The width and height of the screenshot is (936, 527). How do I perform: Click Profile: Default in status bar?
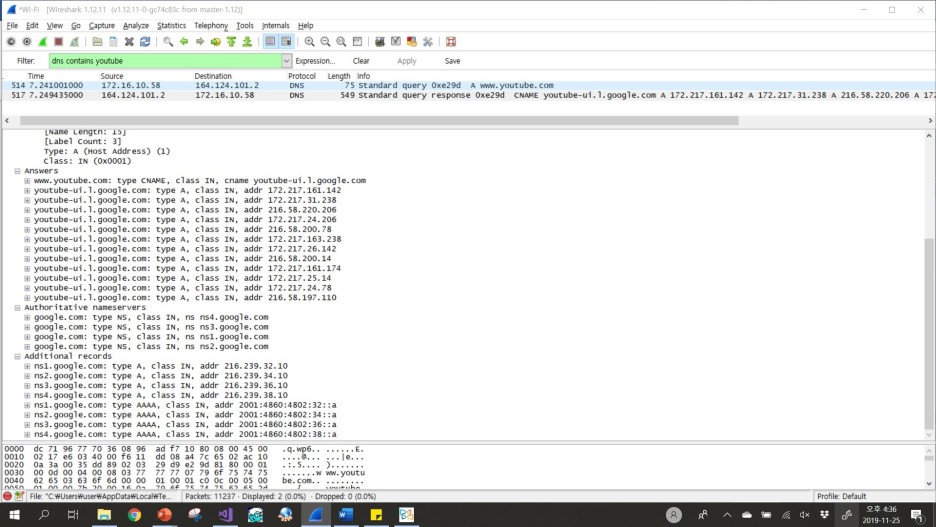841,496
